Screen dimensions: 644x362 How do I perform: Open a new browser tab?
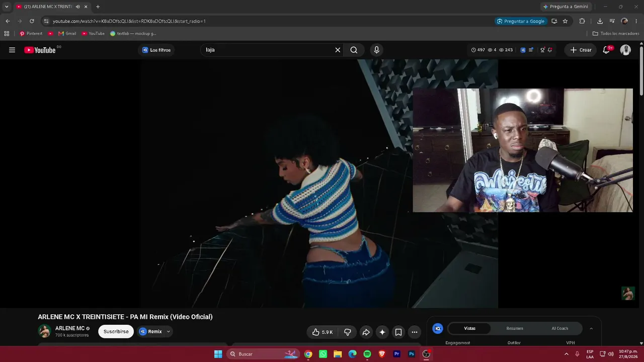(x=98, y=7)
